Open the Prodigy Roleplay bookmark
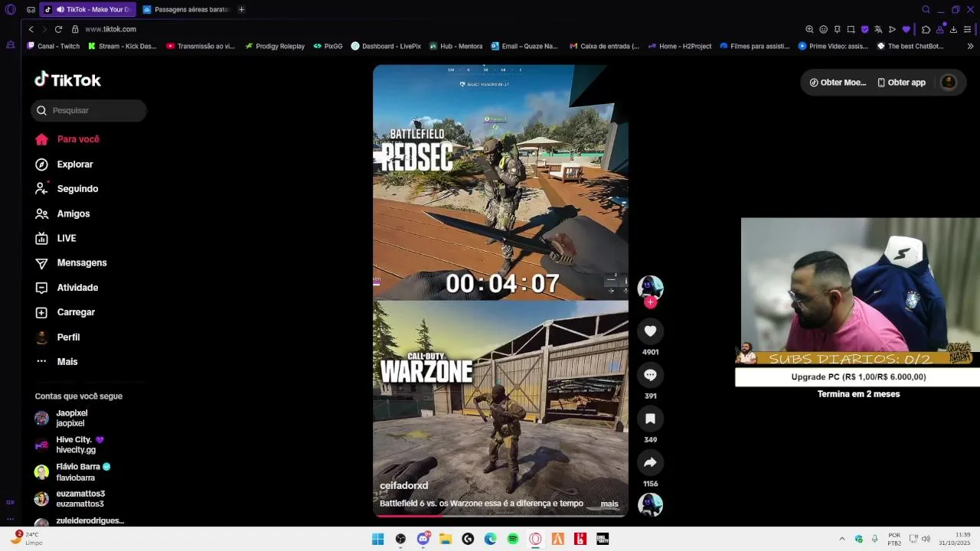980x551 pixels. point(274,46)
